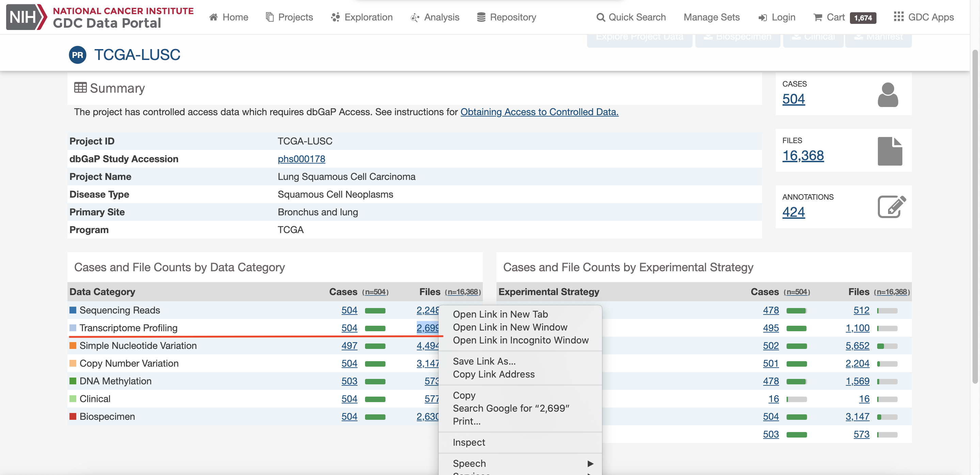Open the Cart with 1,674 items
Screen dimensions: 980x475
844,17
